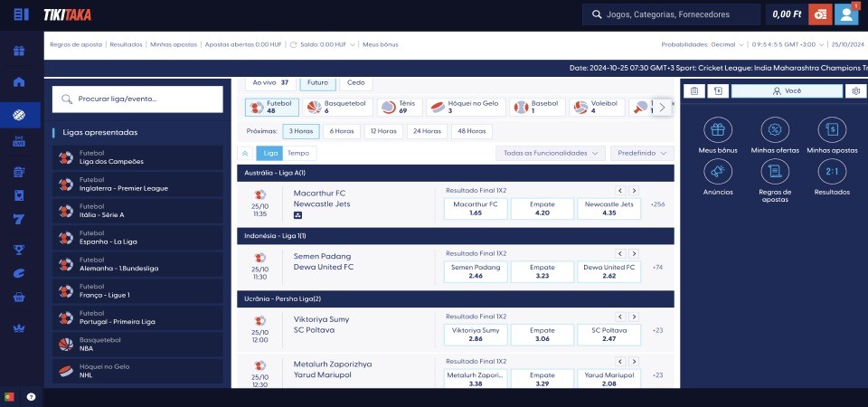Image resolution: width=868 pixels, height=407 pixels.
Task: Open the Futuro tab
Action: click(x=317, y=83)
